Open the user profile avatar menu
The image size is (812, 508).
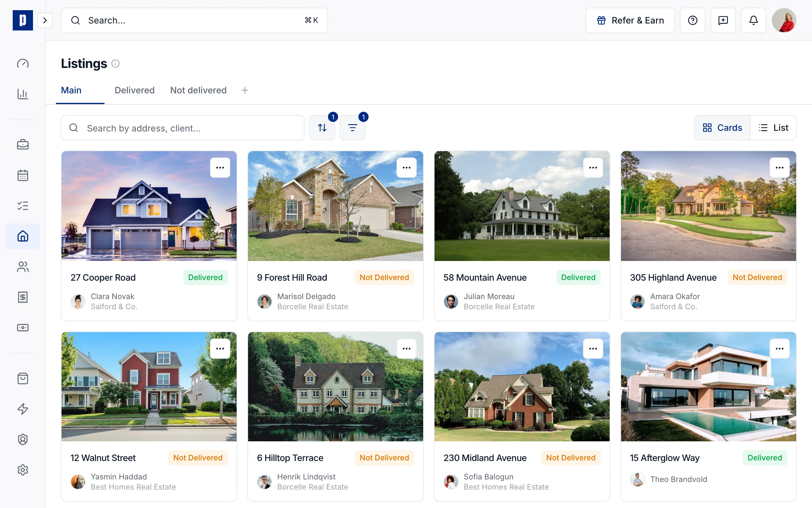[784, 20]
